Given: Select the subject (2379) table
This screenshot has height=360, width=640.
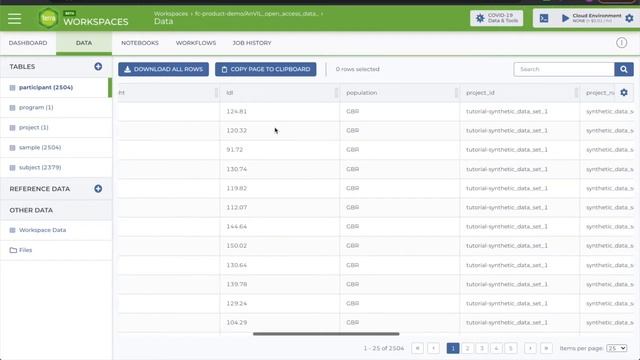Looking at the screenshot, I should (56, 167).
